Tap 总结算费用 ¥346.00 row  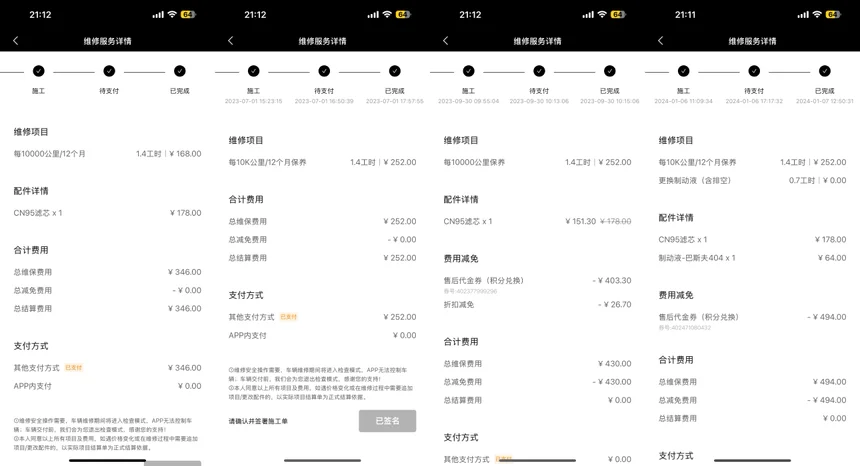click(108, 309)
